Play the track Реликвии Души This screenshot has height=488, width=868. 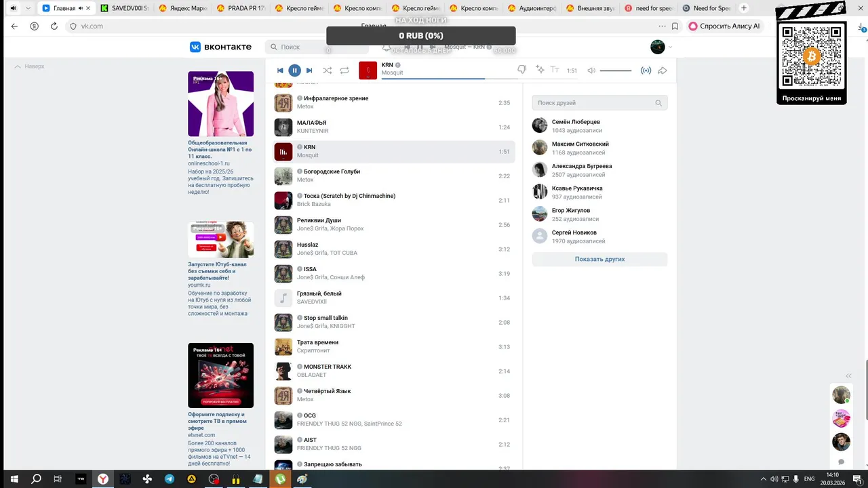[394, 225]
